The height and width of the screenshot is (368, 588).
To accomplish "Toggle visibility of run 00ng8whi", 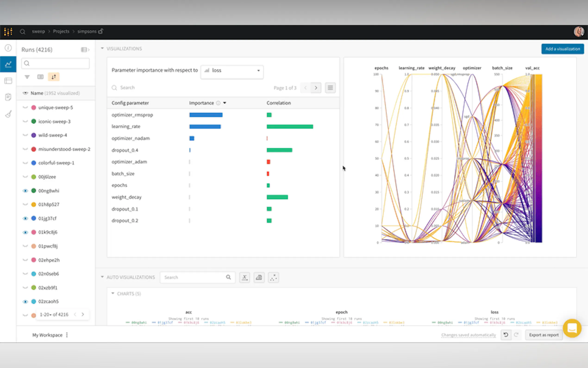I will click(25, 191).
